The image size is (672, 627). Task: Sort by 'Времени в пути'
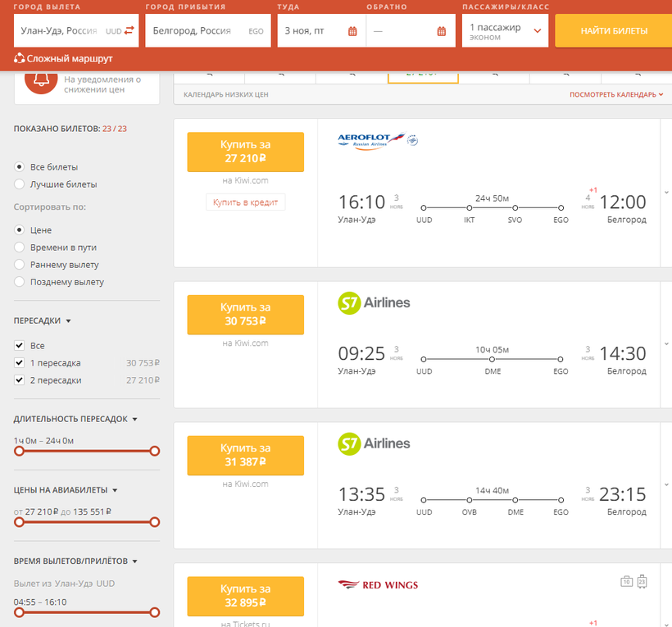[x=20, y=248]
